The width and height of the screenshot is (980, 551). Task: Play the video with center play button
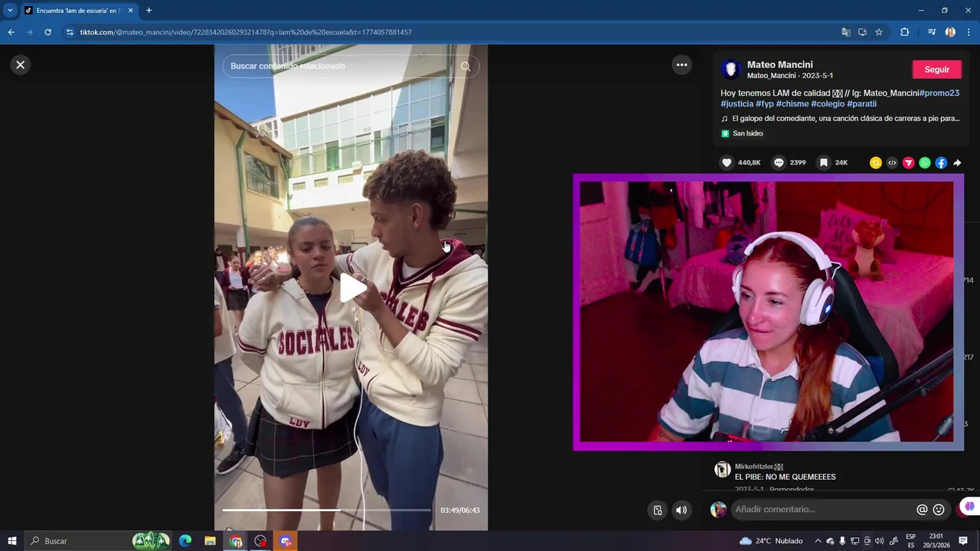coord(351,288)
